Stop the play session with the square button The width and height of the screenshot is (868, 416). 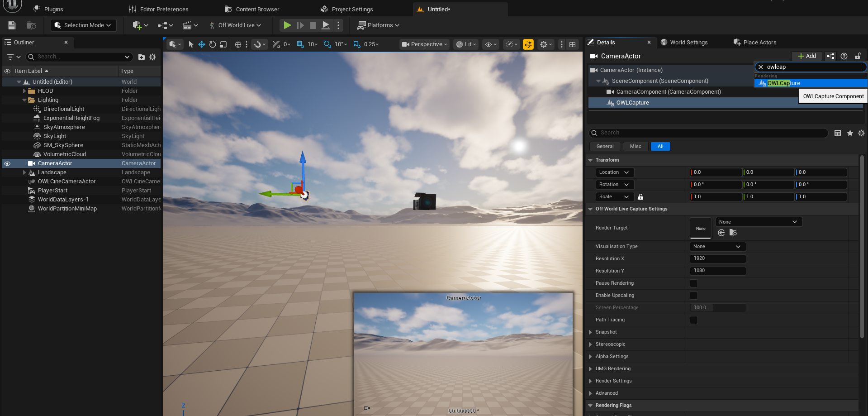point(313,25)
